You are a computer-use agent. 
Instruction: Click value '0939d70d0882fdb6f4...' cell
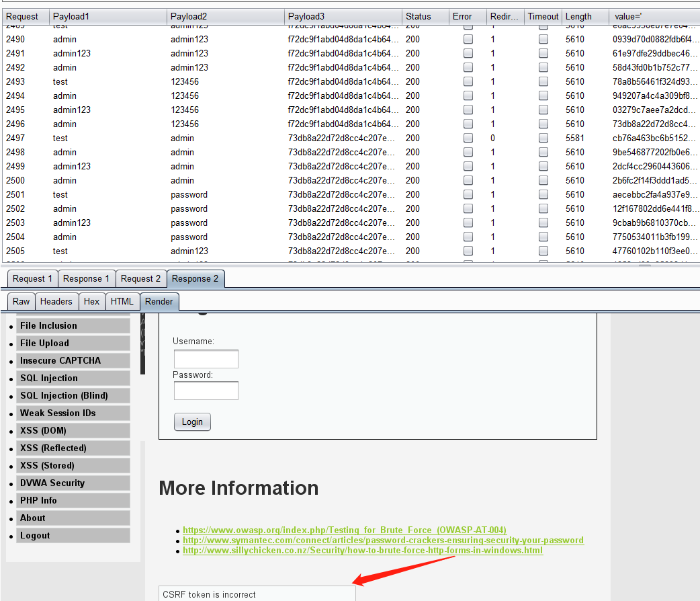[654, 39]
